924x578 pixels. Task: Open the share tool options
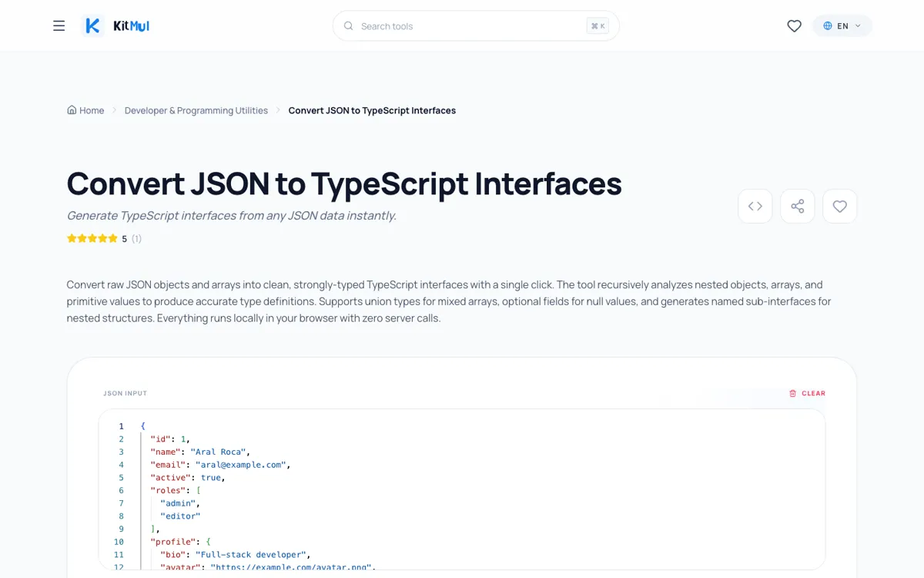point(797,206)
